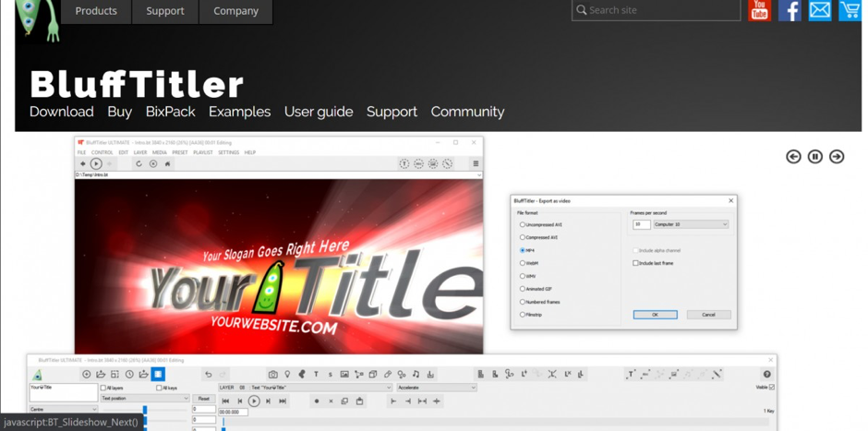Click the circled plus new-show icon
The width and height of the screenshot is (868, 431).
(x=87, y=375)
